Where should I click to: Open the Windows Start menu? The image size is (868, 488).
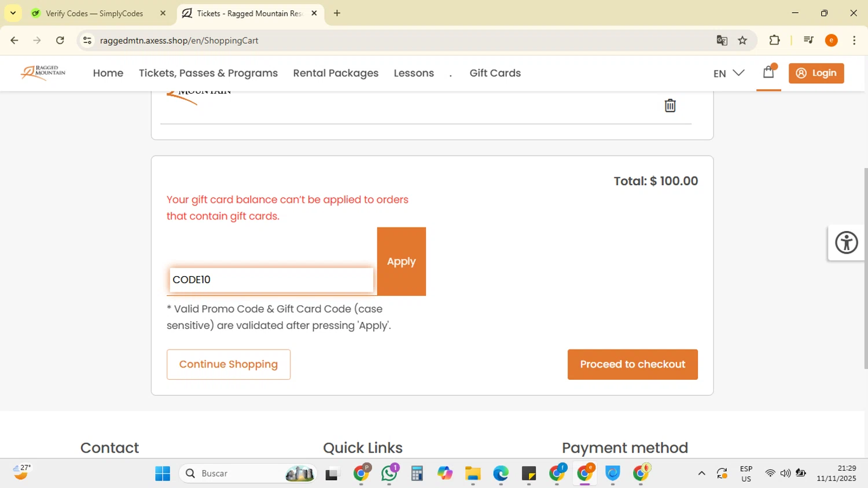[163, 474]
